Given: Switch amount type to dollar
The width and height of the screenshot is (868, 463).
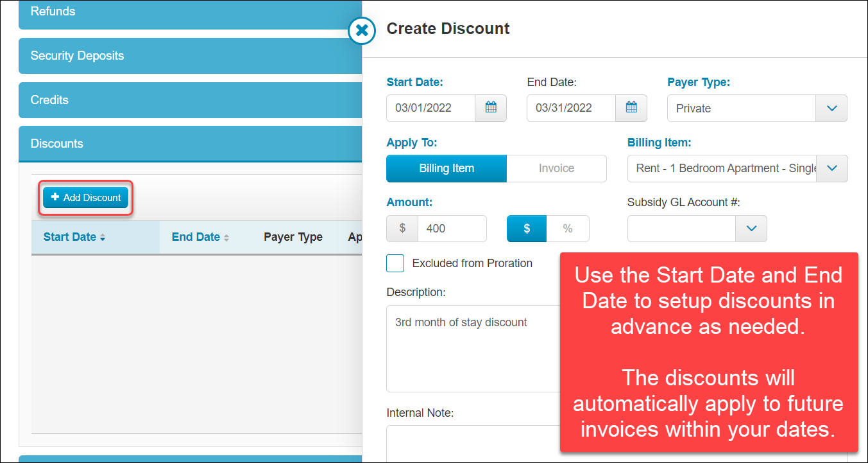Looking at the screenshot, I should point(527,229).
